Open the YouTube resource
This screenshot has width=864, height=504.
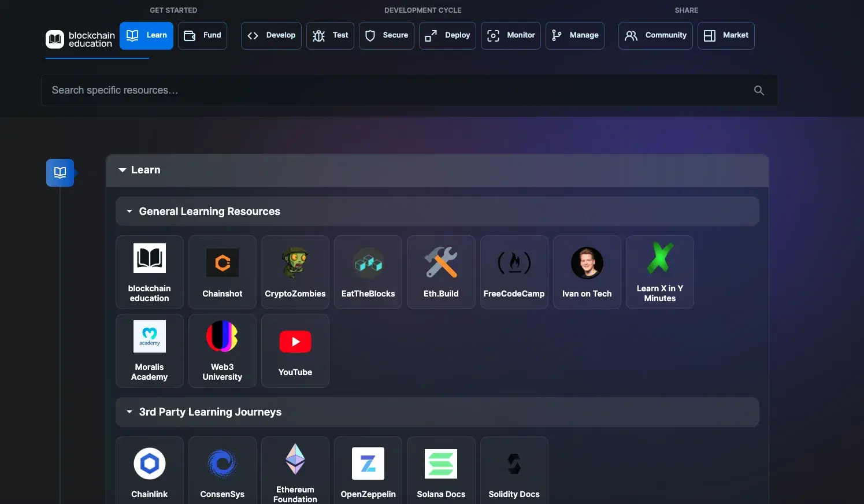[295, 351]
